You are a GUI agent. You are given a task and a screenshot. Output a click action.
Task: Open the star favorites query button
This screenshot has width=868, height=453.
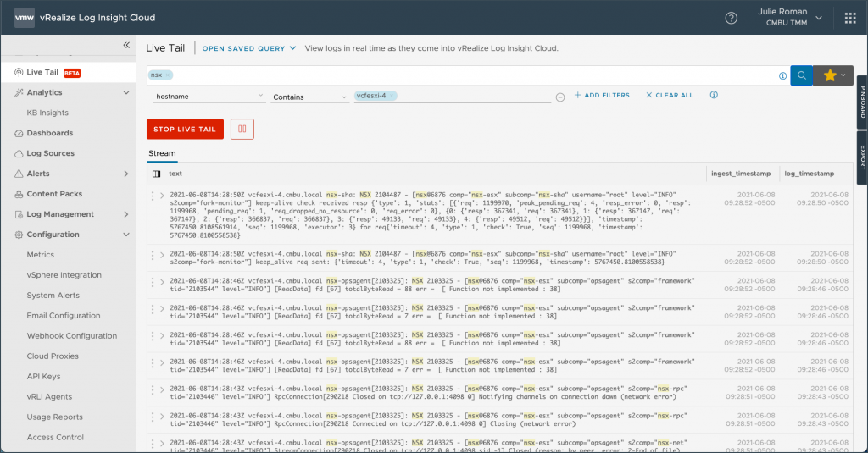[834, 75]
